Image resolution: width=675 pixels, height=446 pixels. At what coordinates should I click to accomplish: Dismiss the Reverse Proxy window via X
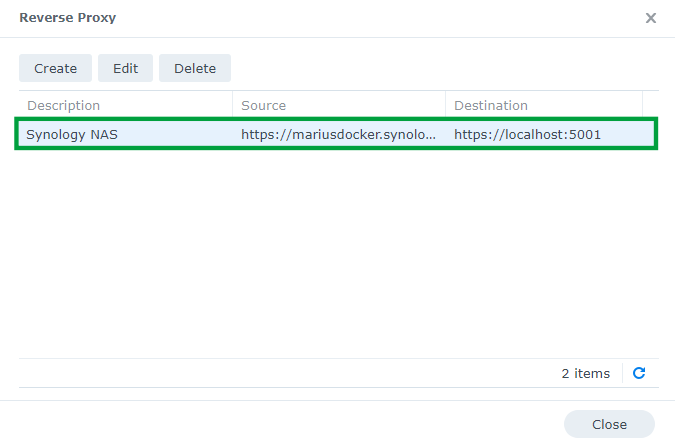tap(650, 18)
